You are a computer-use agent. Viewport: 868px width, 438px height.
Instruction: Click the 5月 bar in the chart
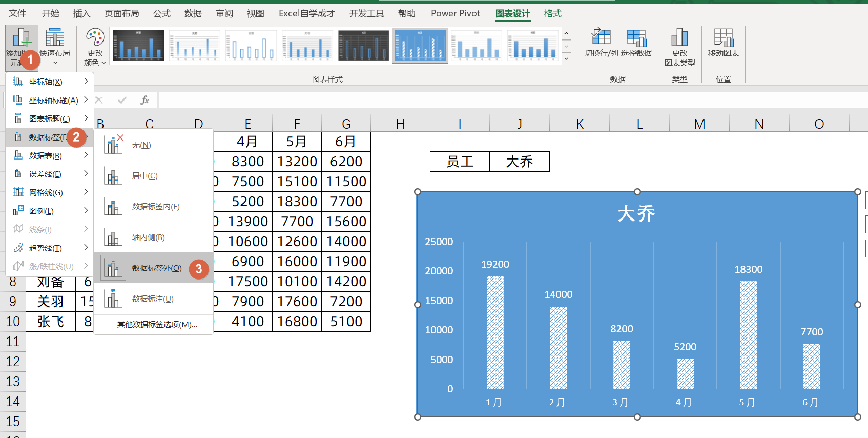coord(748,334)
